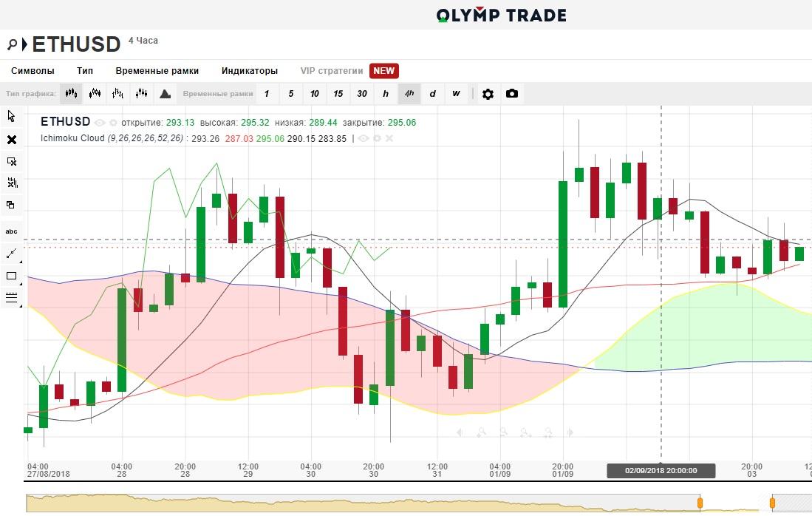
Task: Click the right orange range slider handle
Action: pos(772,503)
